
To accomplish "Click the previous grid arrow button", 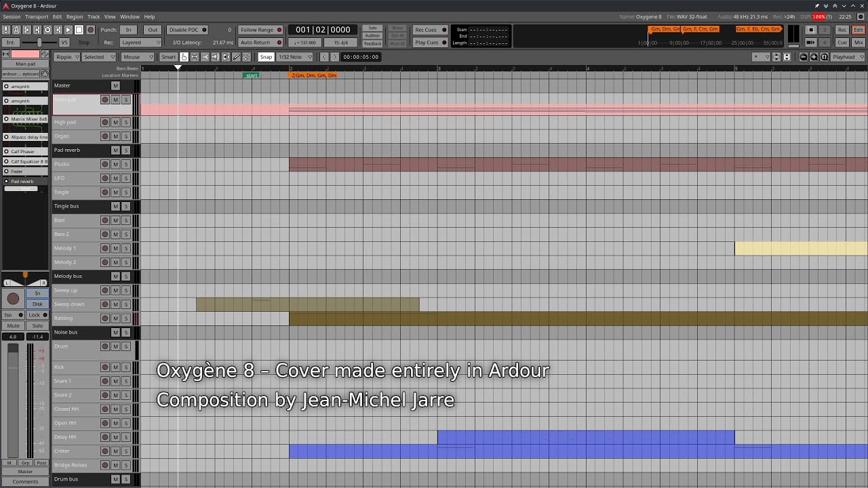I will 324,57.
